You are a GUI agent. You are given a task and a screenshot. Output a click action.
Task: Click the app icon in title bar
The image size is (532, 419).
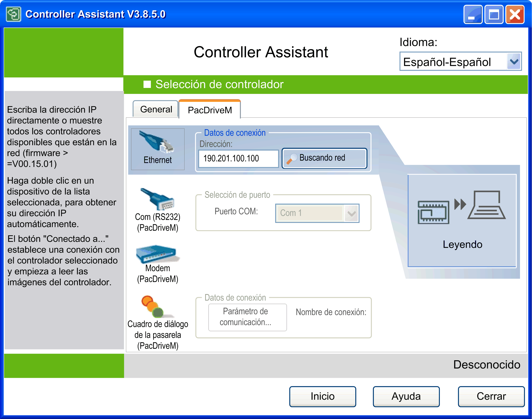13,14
